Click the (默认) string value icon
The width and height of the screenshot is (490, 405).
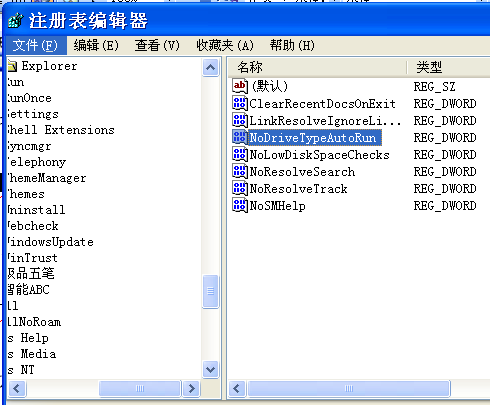click(240, 86)
